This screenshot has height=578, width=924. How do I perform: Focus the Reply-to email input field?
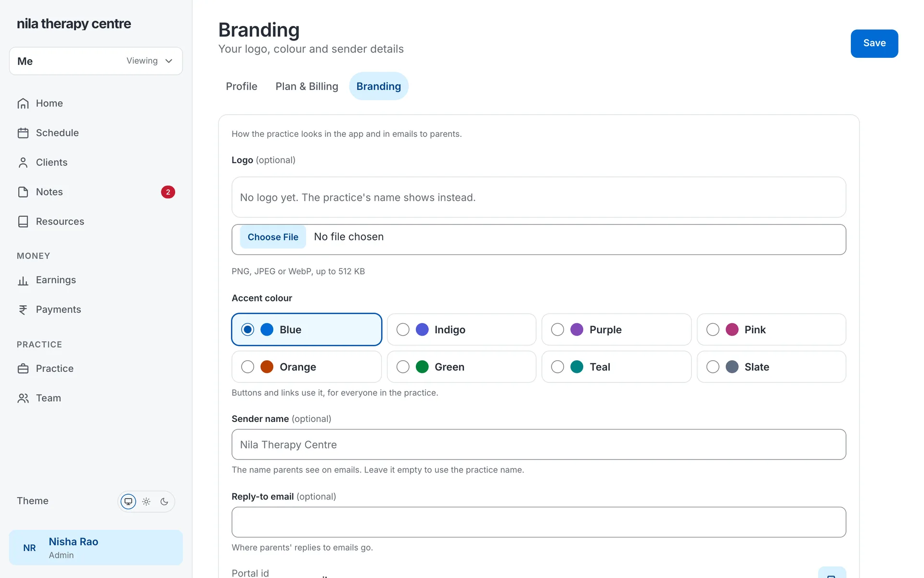(539, 522)
